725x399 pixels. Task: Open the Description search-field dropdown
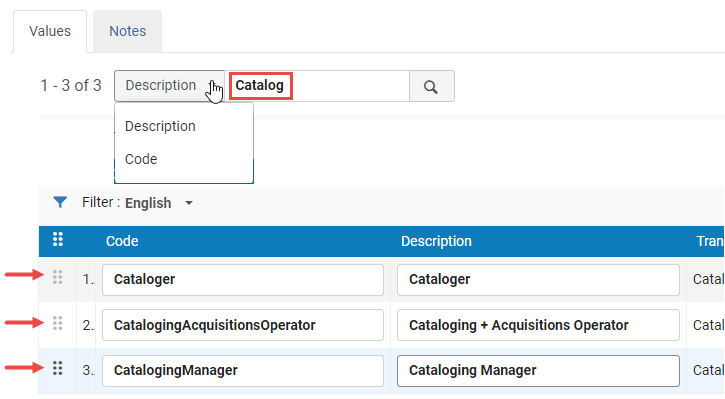tap(169, 86)
